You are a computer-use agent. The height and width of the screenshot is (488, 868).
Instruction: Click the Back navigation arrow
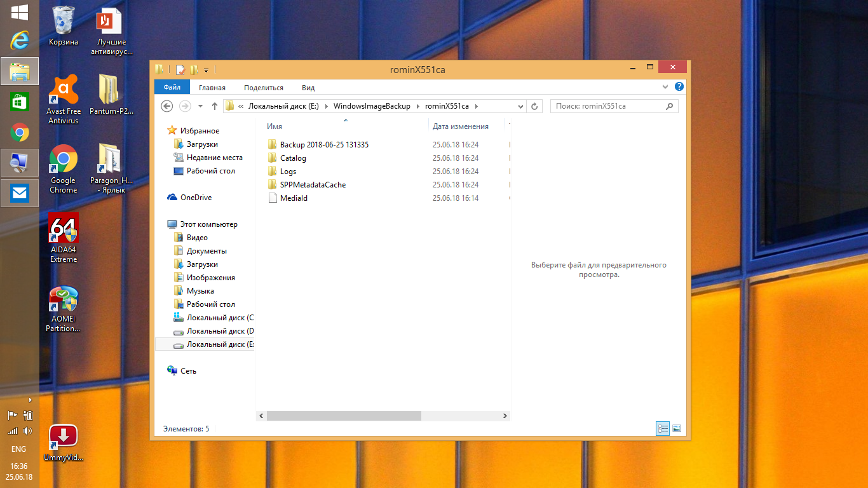[x=167, y=106]
